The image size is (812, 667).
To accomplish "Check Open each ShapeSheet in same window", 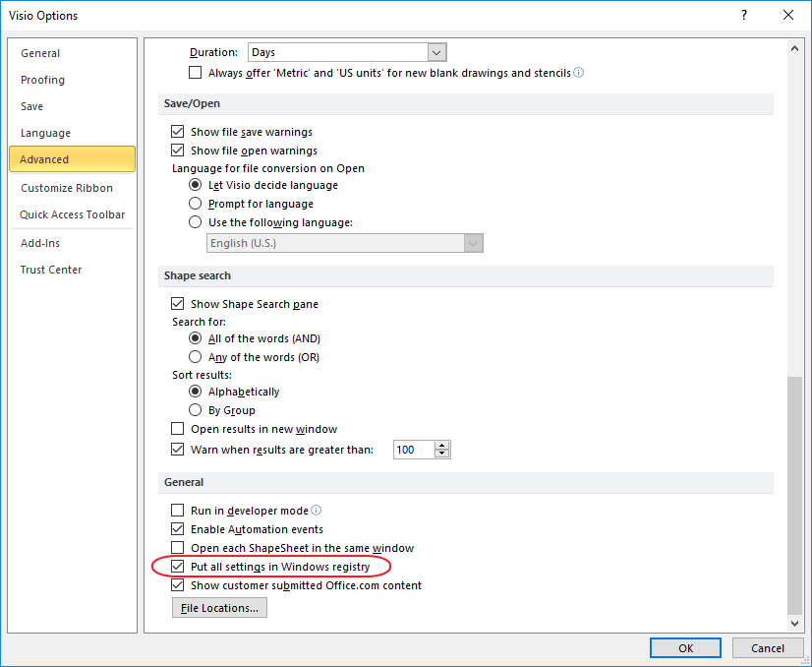I will tap(178, 548).
